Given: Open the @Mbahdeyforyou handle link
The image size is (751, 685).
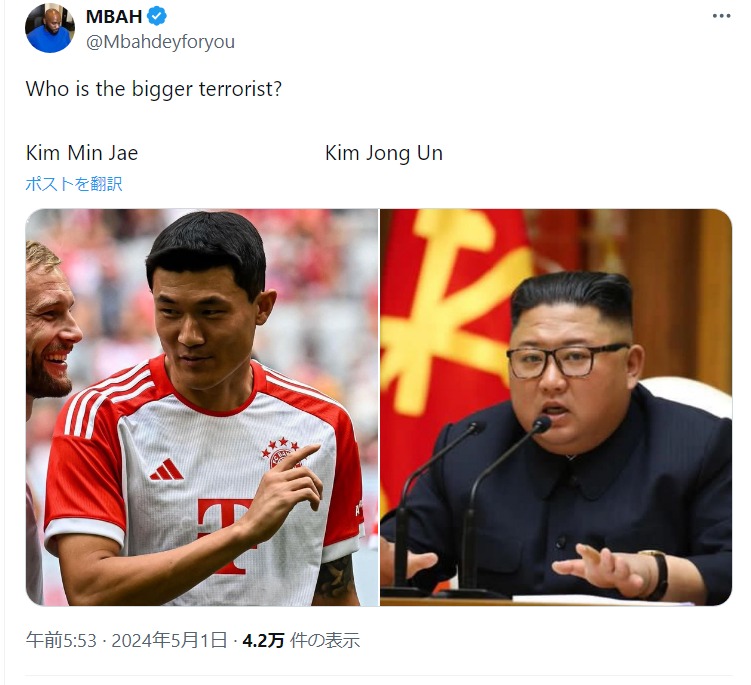Looking at the screenshot, I should point(160,42).
